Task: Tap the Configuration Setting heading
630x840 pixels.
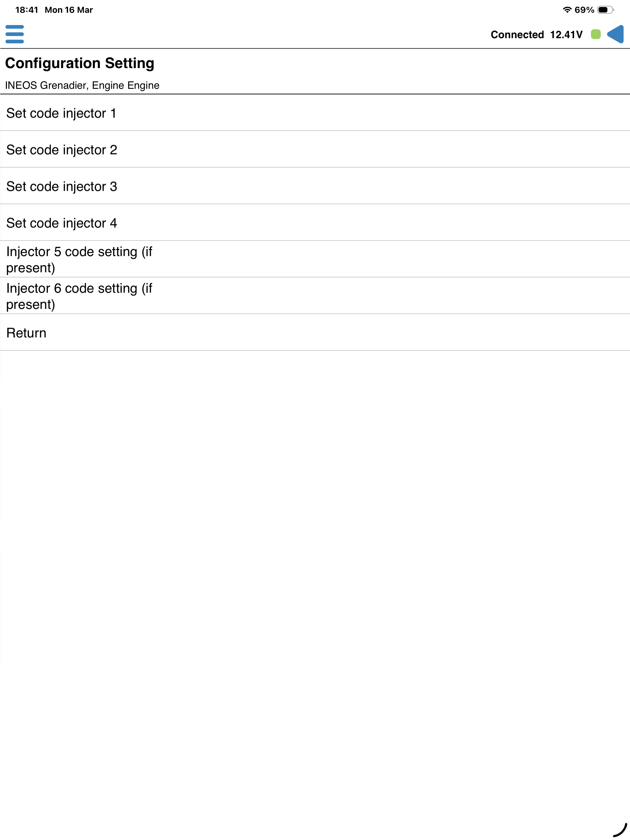Action: [79, 63]
